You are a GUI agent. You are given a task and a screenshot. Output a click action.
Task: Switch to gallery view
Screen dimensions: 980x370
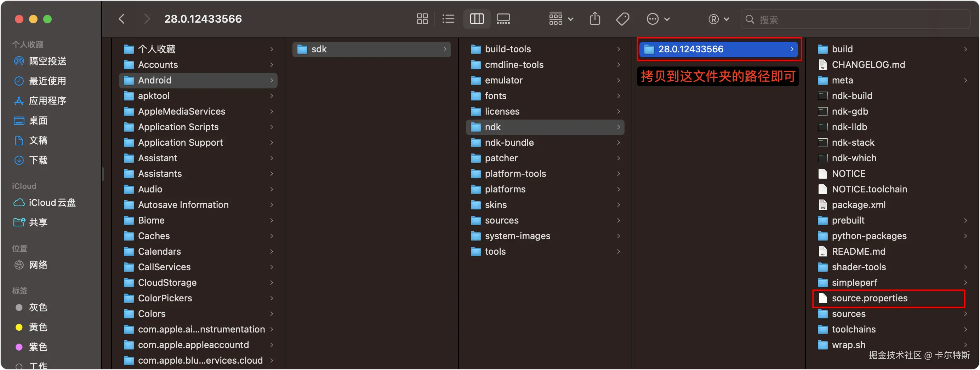(503, 19)
